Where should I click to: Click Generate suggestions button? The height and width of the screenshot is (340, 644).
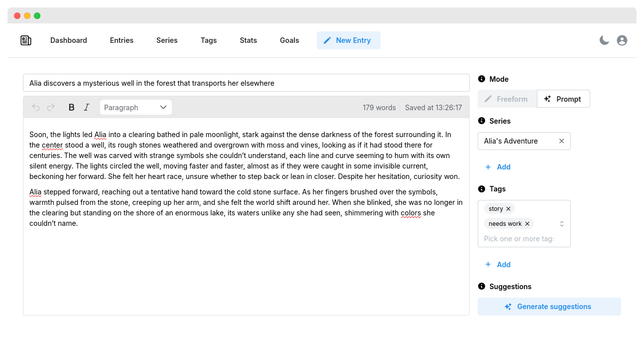click(x=549, y=307)
